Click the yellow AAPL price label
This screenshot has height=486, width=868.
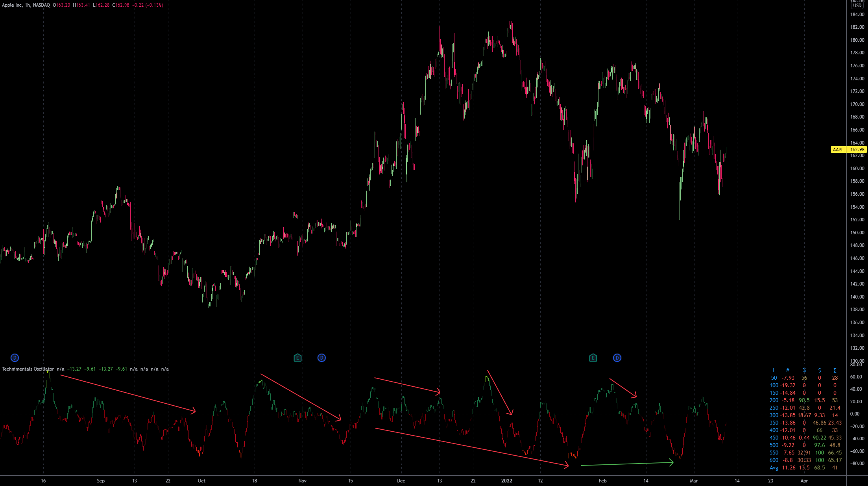(838, 150)
